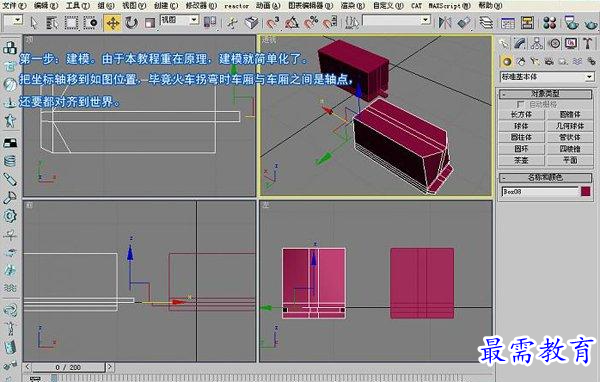The width and height of the screenshot is (602, 382).
Task: Open Edit Named Selection Sets
Action: point(351,23)
